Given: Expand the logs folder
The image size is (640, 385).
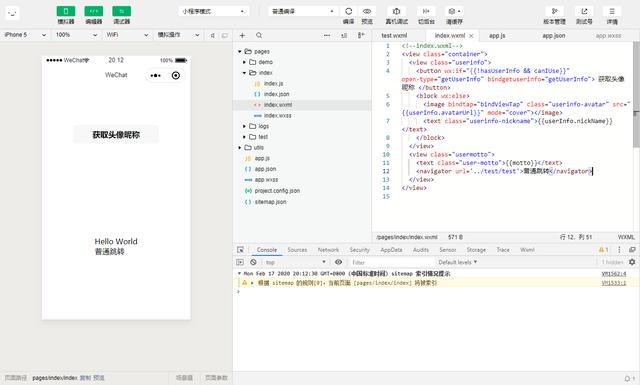Looking at the screenshot, I should pos(244,126).
